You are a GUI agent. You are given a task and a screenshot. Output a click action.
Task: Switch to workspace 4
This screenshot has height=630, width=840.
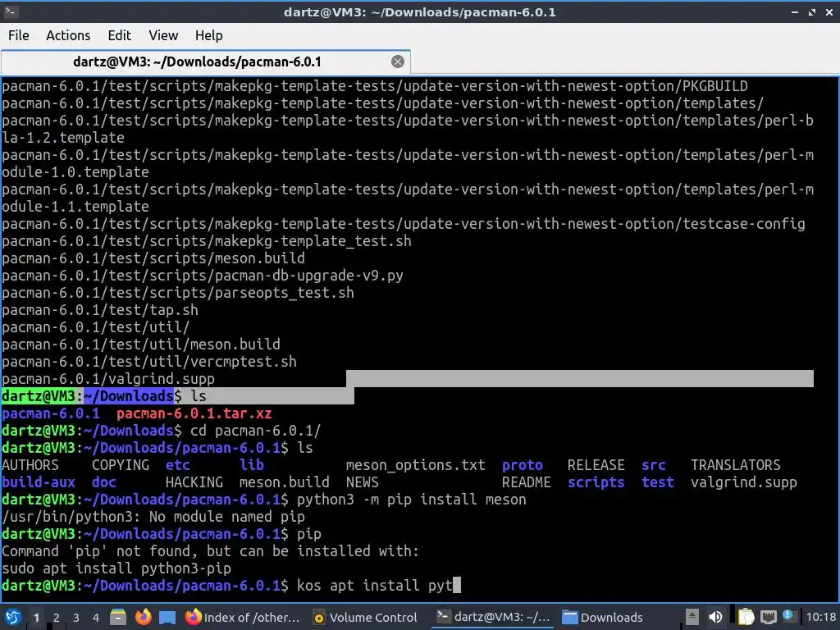coord(96,618)
